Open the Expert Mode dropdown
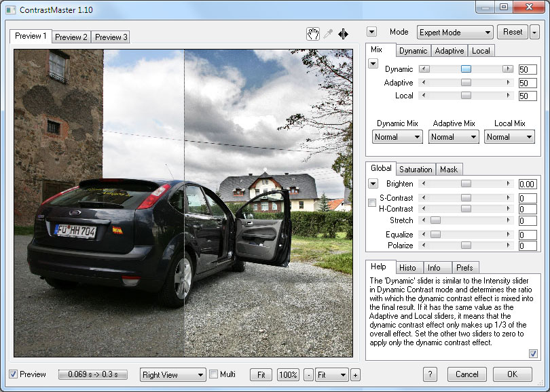550x392 pixels. click(x=455, y=32)
